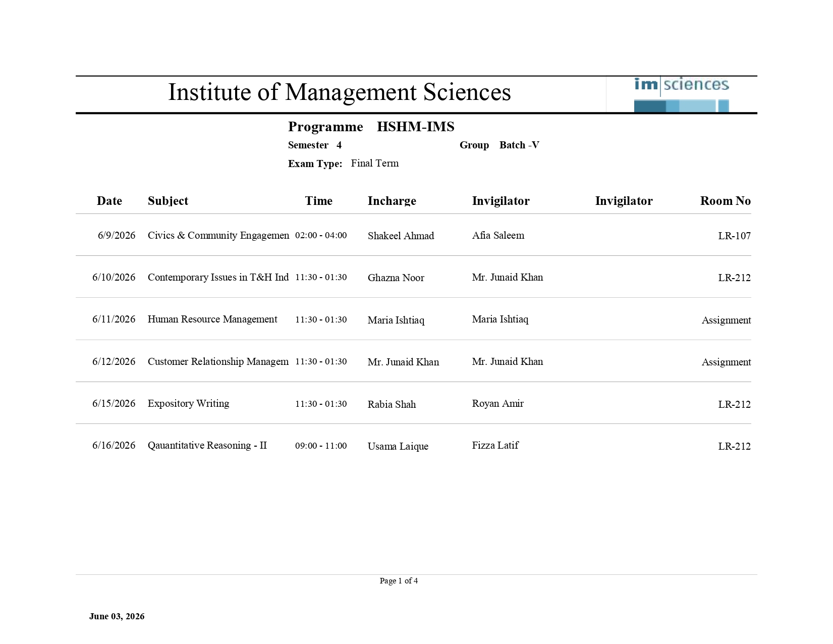Click LR-212 in the 6/16/2026 row

pos(734,446)
